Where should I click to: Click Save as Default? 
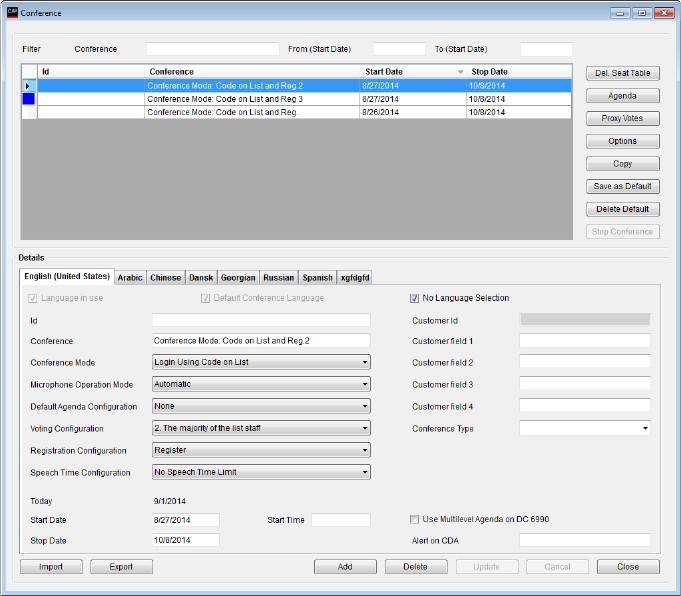pyautogui.click(x=622, y=186)
